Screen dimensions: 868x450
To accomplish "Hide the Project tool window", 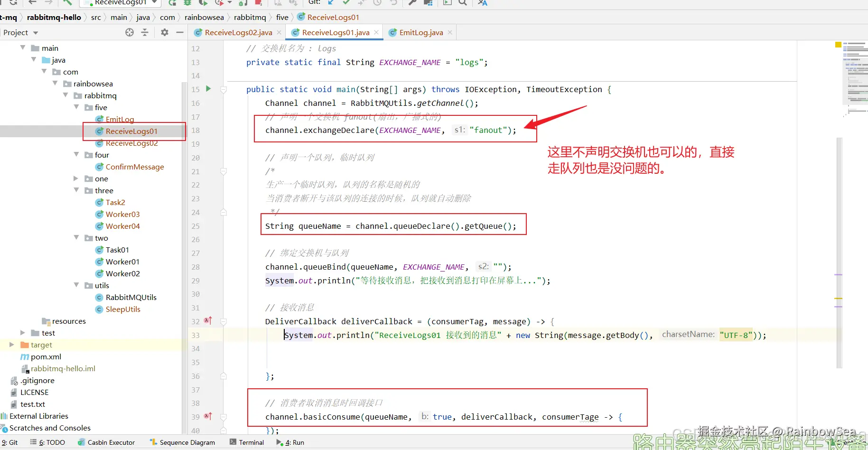I will (180, 32).
